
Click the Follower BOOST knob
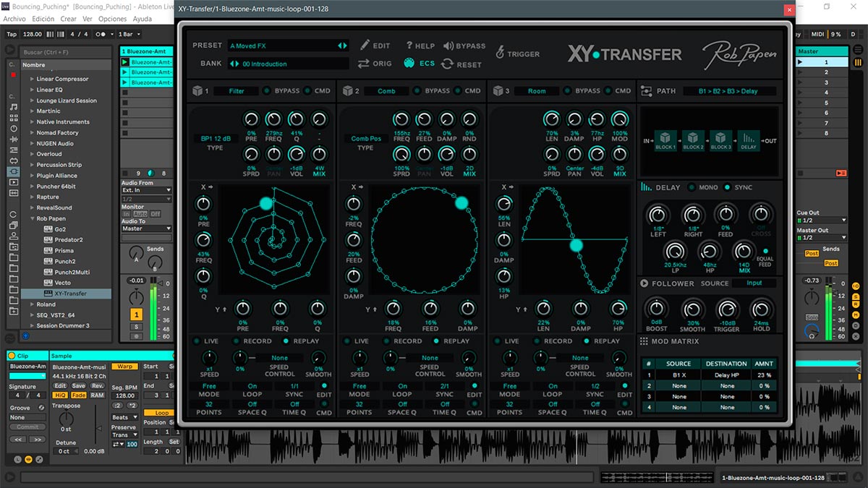(657, 309)
